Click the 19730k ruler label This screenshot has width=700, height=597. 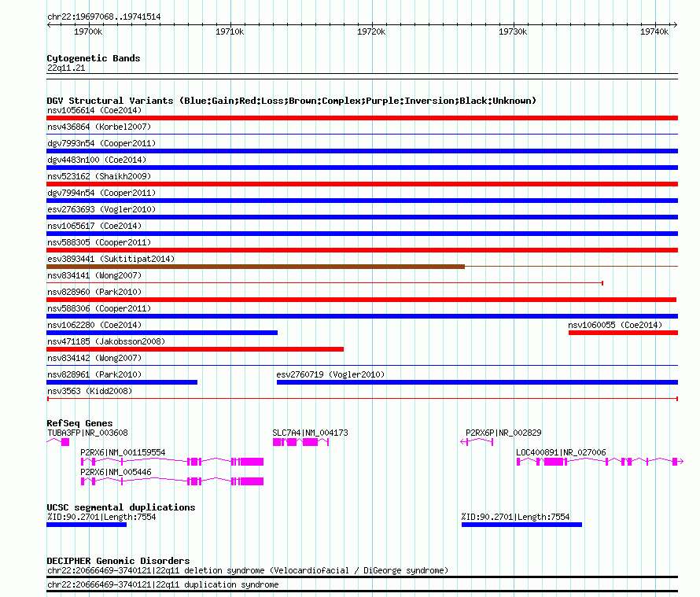(x=513, y=31)
